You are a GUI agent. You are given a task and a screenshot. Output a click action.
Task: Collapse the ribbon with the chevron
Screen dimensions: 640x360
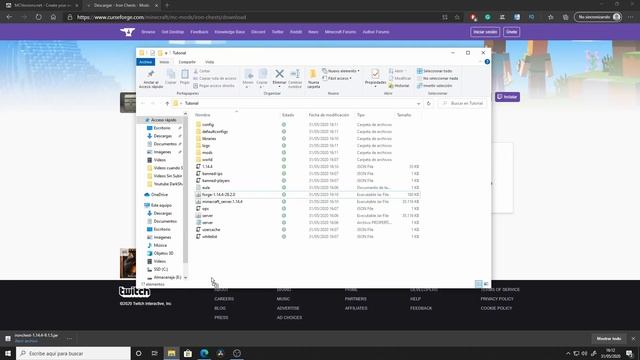click(480, 62)
